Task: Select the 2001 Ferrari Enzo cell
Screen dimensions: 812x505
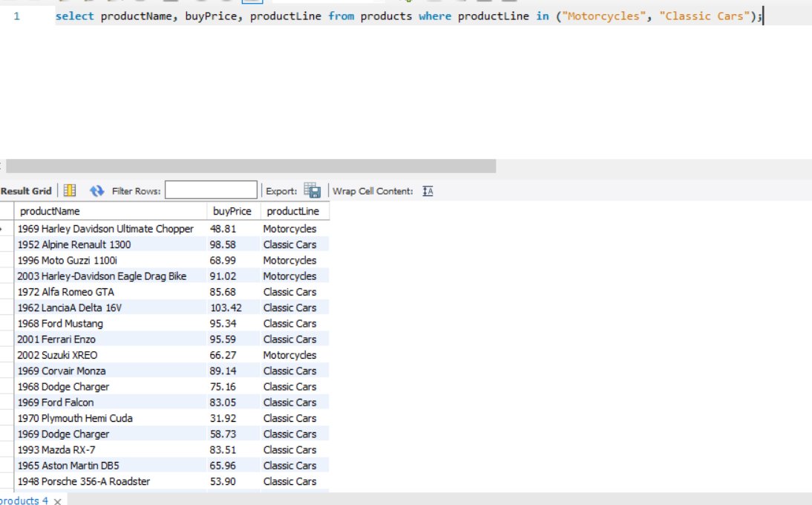Action: [x=111, y=339]
